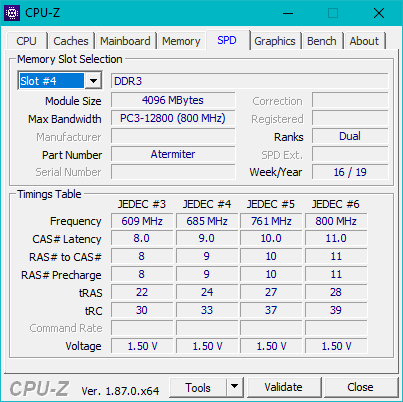Click the tRAS value 24
This screenshot has width=403, height=402.
coord(207,292)
